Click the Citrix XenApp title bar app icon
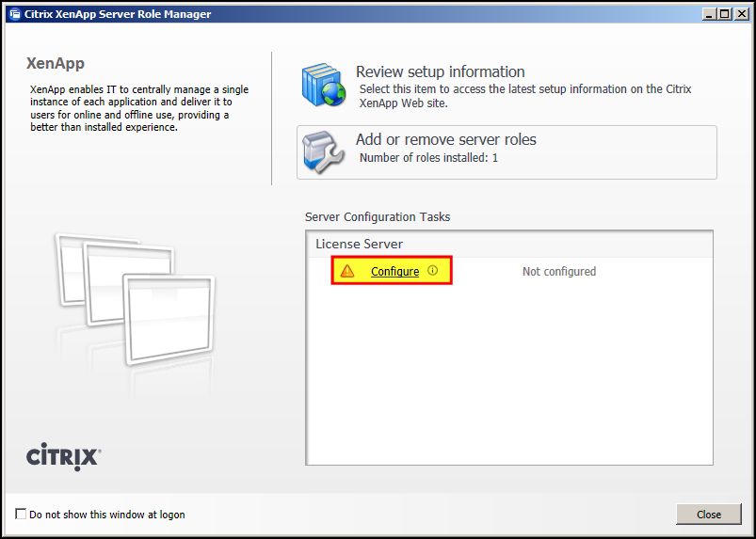The image size is (756, 539). 15,14
